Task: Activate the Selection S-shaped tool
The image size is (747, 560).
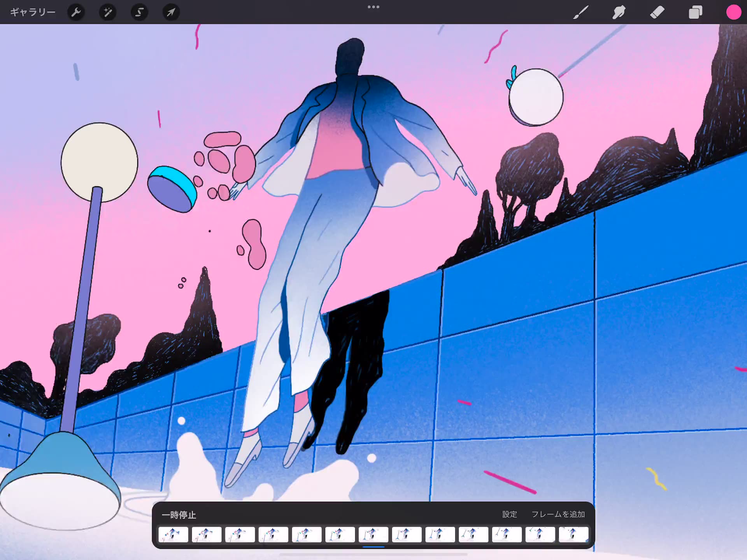Action: (139, 12)
